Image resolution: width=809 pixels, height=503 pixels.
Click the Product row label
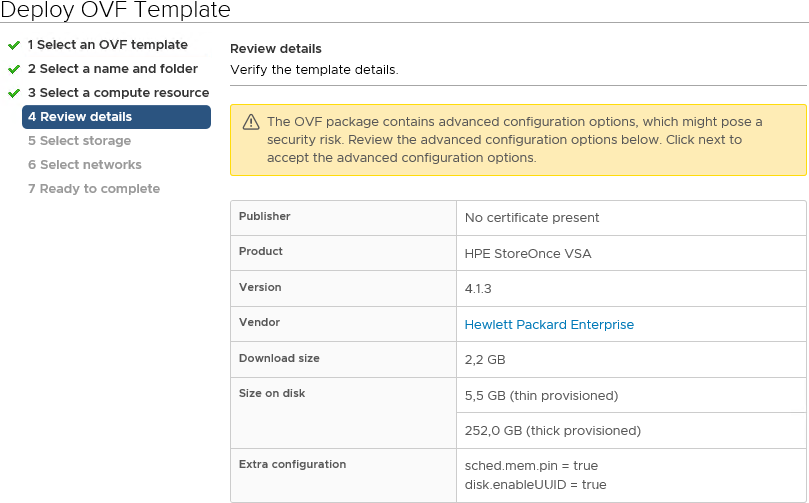pyautogui.click(x=261, y=251)
